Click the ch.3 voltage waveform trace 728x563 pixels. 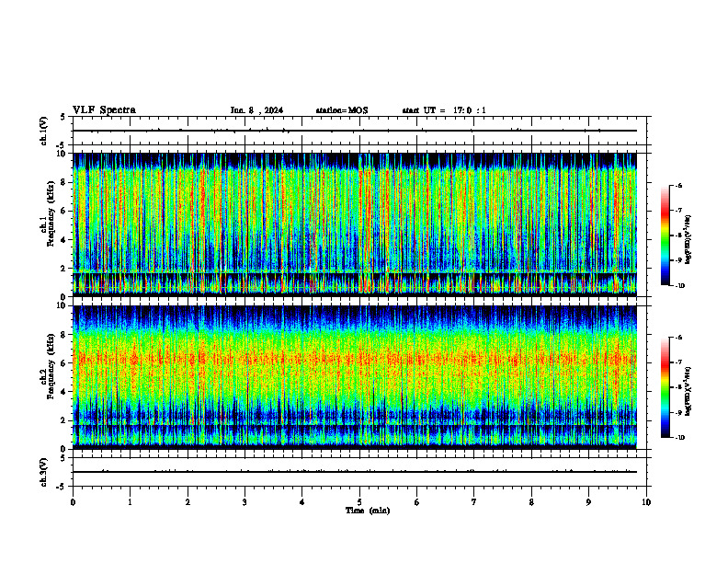(x=355, y=472)
